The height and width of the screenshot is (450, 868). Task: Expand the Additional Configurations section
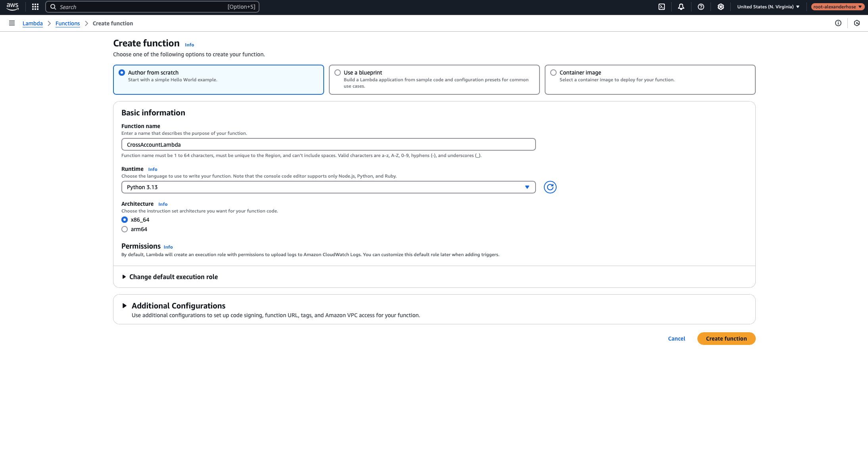tap(125, 305)
